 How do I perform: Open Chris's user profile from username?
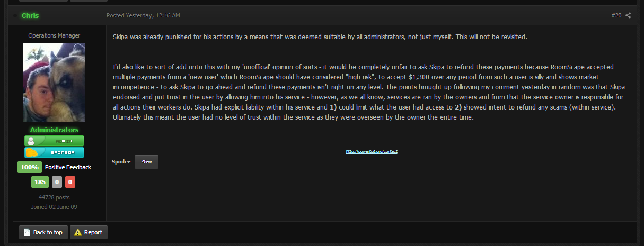point(30,16)
